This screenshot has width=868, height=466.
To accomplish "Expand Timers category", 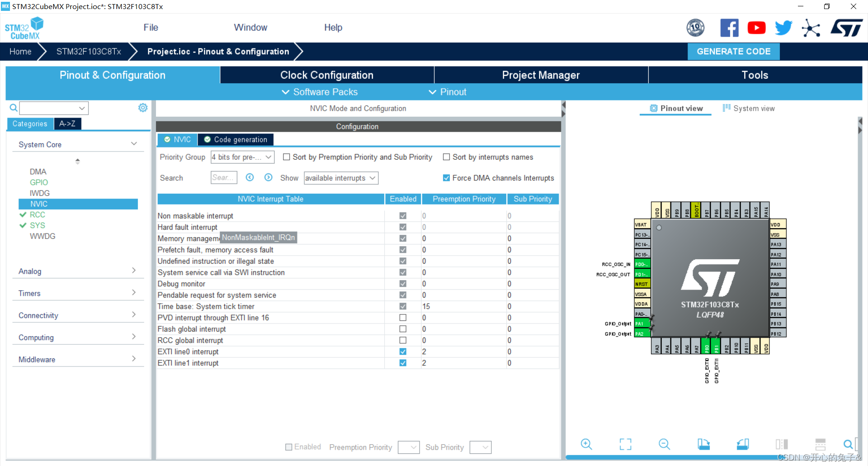I will tap(134, 293).
